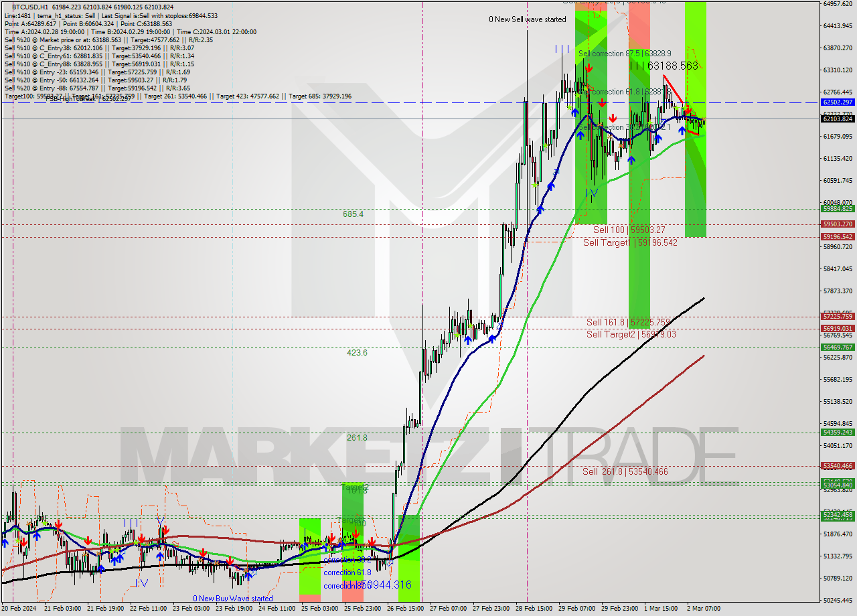The image size is (857, 616).
Task: Select the red 59503.270 price axis tag
Action: (x=838, y=224)
